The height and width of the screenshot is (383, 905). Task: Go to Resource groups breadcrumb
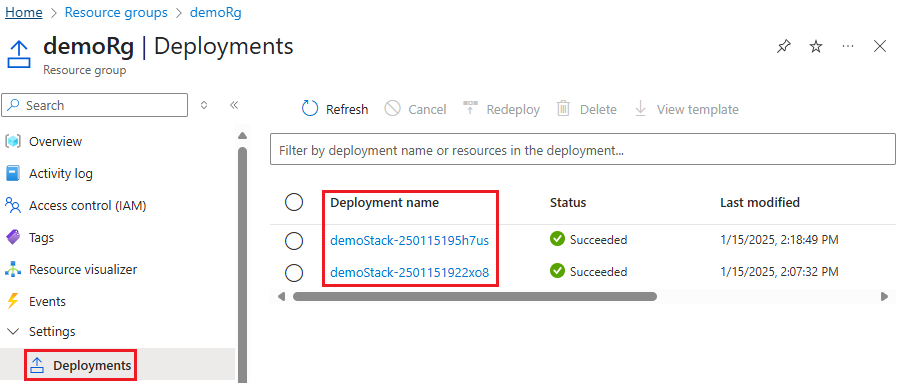click(x=116, y=13)
